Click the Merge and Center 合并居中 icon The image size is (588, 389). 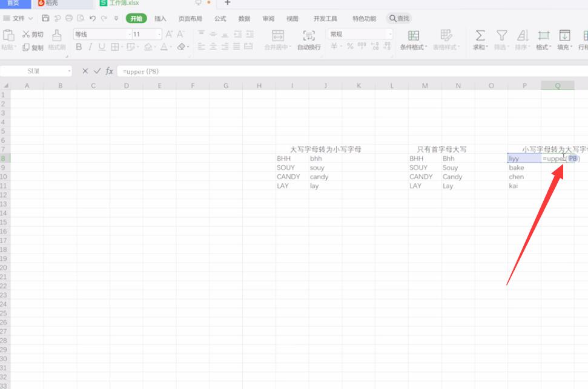pos(278,36)
